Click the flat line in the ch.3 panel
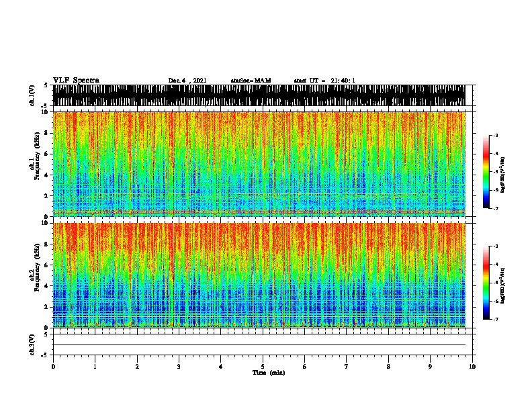 pos(259,345)
